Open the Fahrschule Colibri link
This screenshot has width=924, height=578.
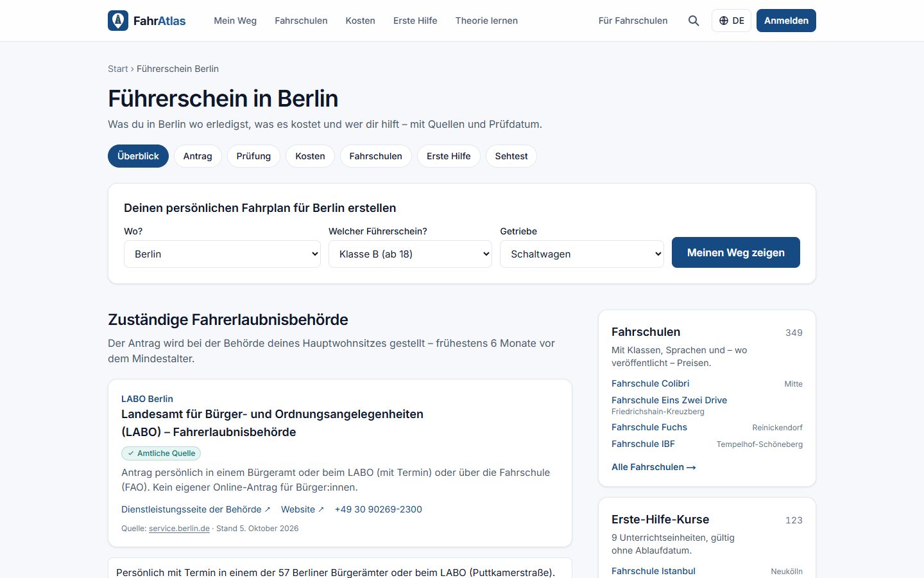point(650,383)
